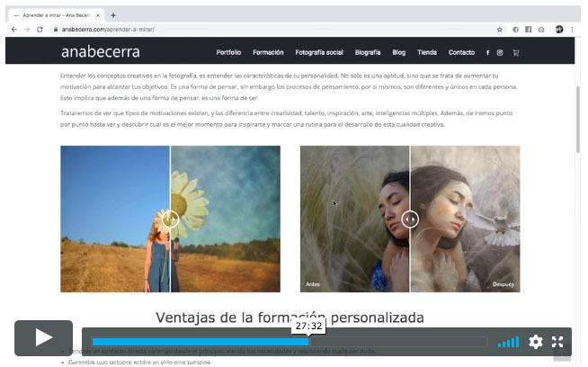Screen dimensions: 588x367
Task: Open video settings gear icon
Action: pyautogui.click(x=535, y=342)
